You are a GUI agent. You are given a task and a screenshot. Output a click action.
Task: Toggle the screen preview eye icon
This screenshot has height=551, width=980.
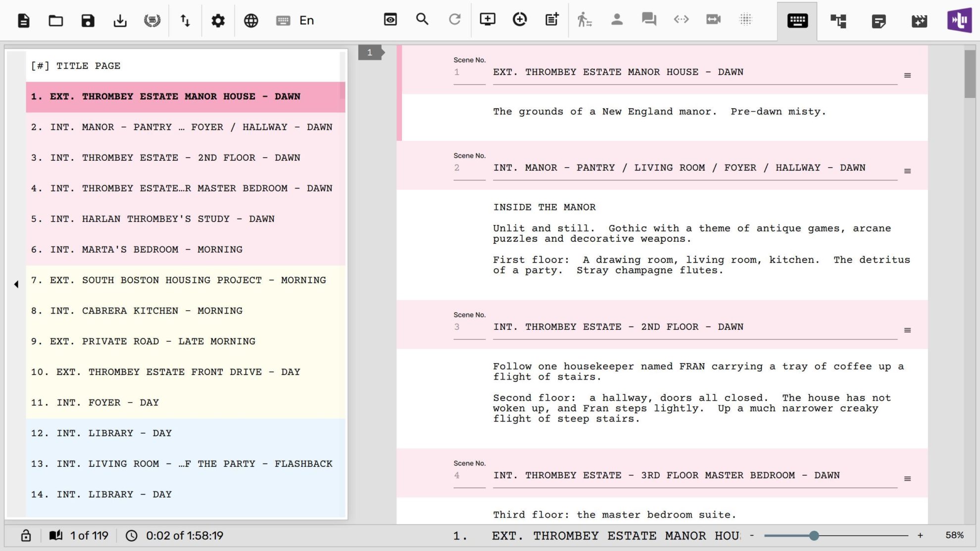point(390,20)
